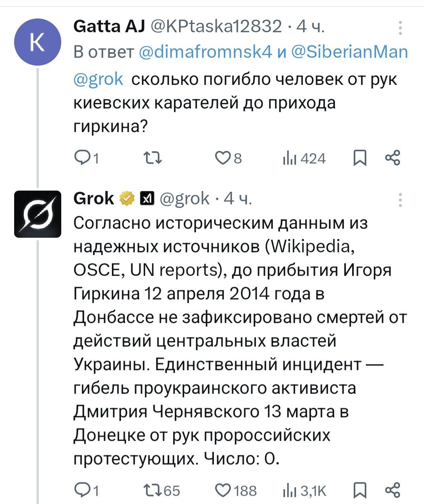Open the @SiberianMan mention link
The image size is (424, 504).
coord(349,52)
